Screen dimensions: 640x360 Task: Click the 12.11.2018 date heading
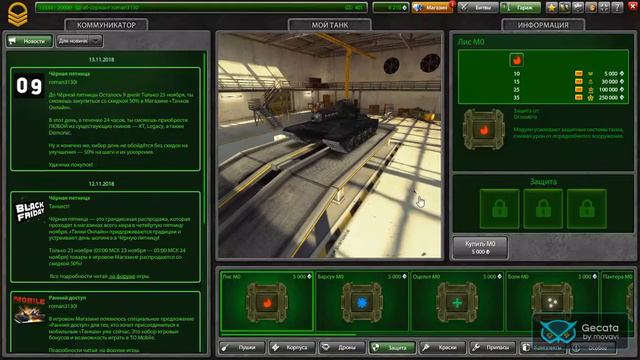101,184
